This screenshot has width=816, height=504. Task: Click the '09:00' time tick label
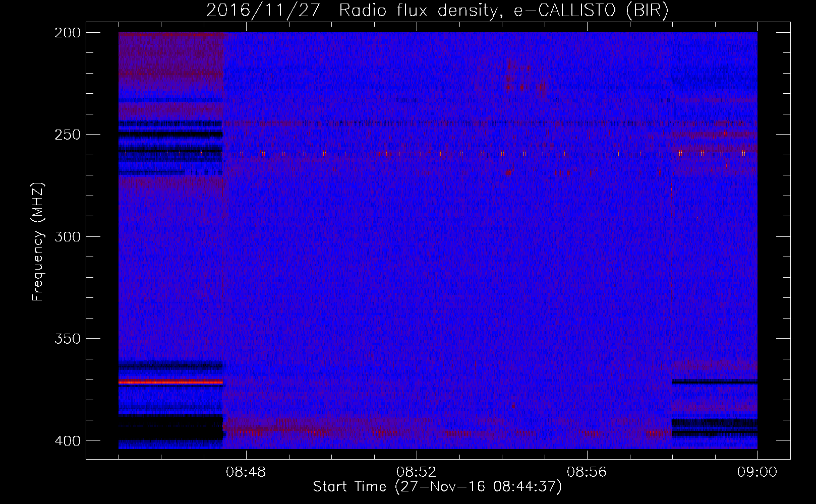point(757,472)
